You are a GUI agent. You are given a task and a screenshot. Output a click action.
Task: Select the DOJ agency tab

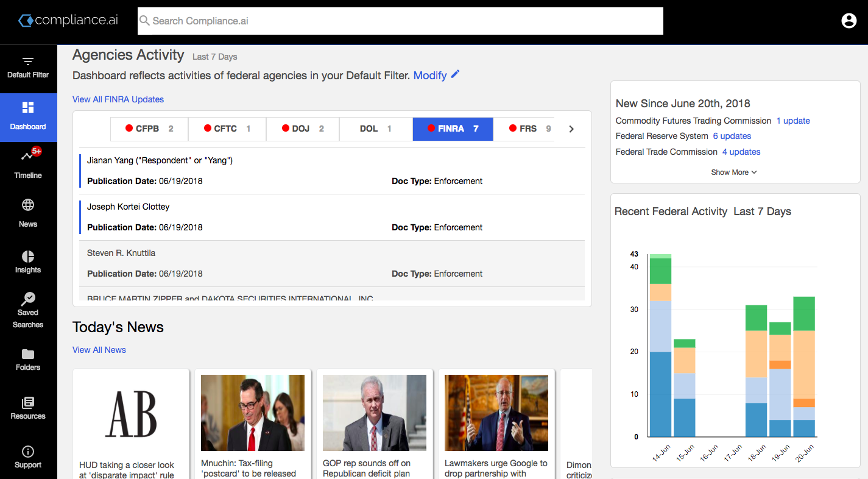[x=303, y=129]
